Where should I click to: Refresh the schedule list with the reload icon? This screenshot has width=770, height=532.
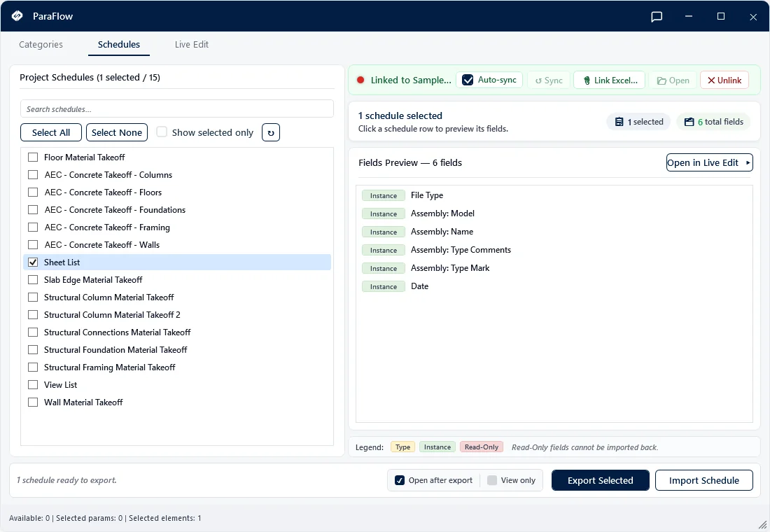(271, 132)
